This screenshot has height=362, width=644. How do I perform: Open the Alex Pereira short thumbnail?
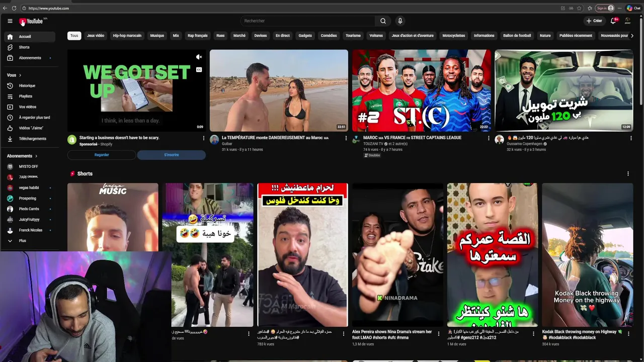397,255
